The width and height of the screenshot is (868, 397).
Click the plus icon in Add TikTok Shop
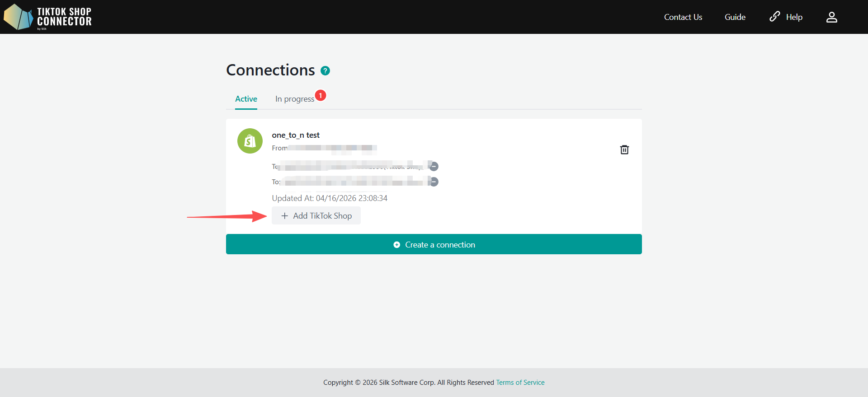point(284,216)
